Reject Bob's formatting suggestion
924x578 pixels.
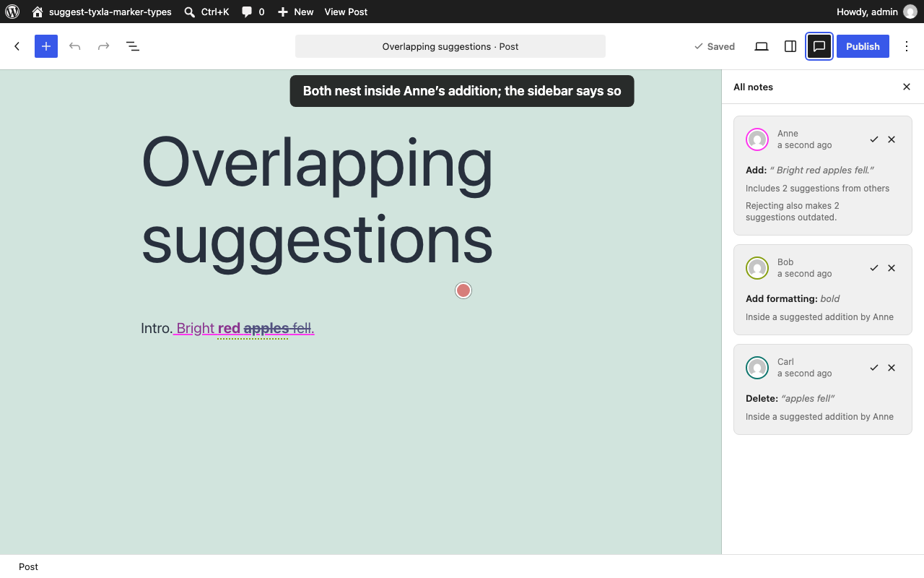892,268
